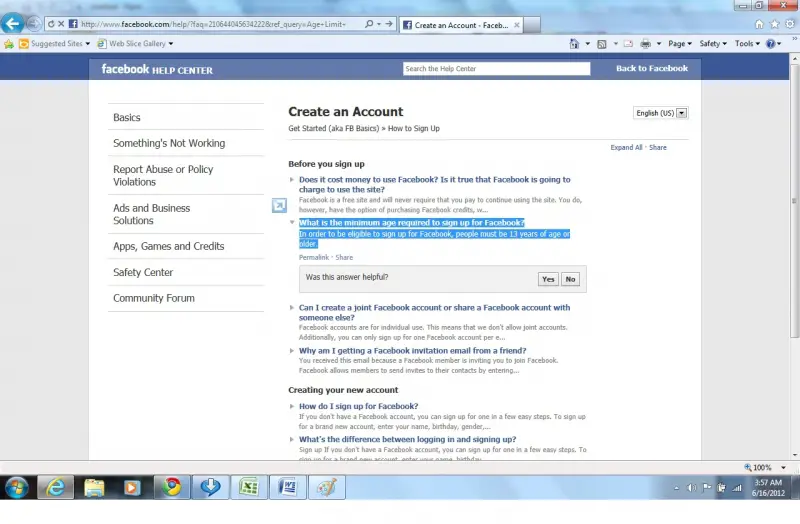Switch to Create an Account browser tab
The image size is (800, 524).
click(x=461, y=25)
